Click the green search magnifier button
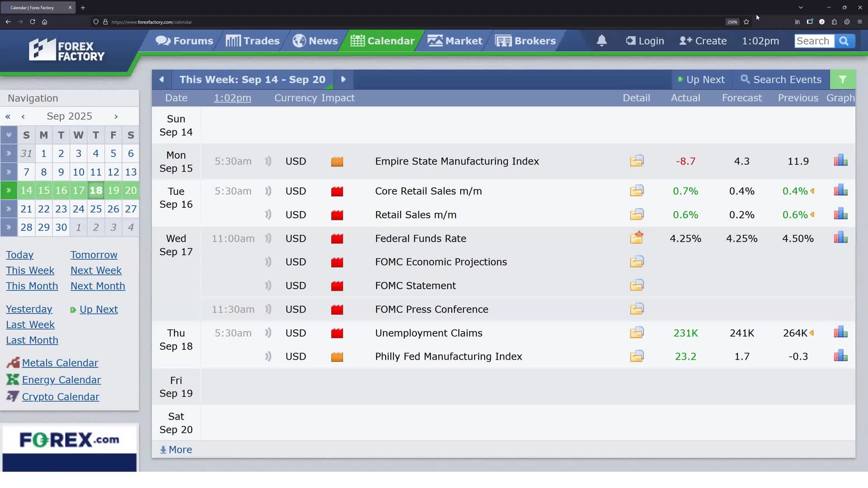868x488 pixels. (x=844, y=41)
